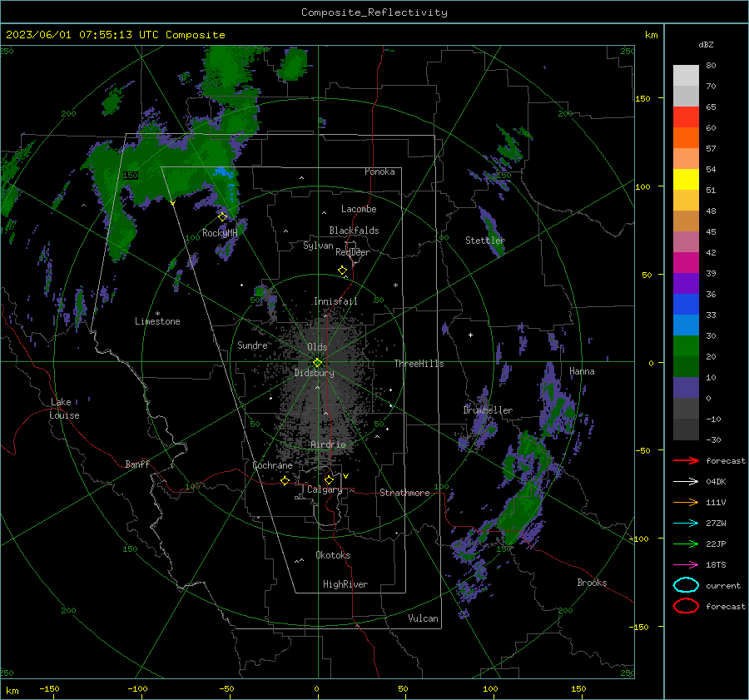Click the Innisfail label

pyautogui.click(x=335, y=301)
